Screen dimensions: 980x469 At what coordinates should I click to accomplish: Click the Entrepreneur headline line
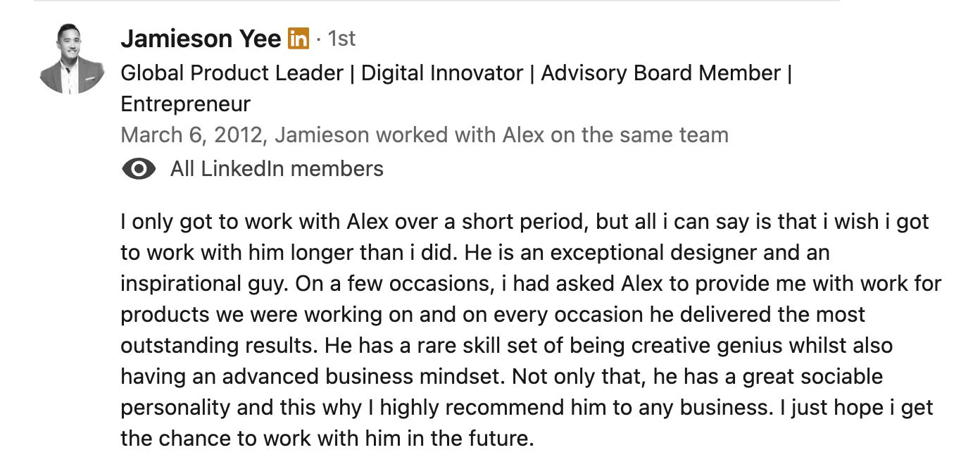click(x=185, y=104)
